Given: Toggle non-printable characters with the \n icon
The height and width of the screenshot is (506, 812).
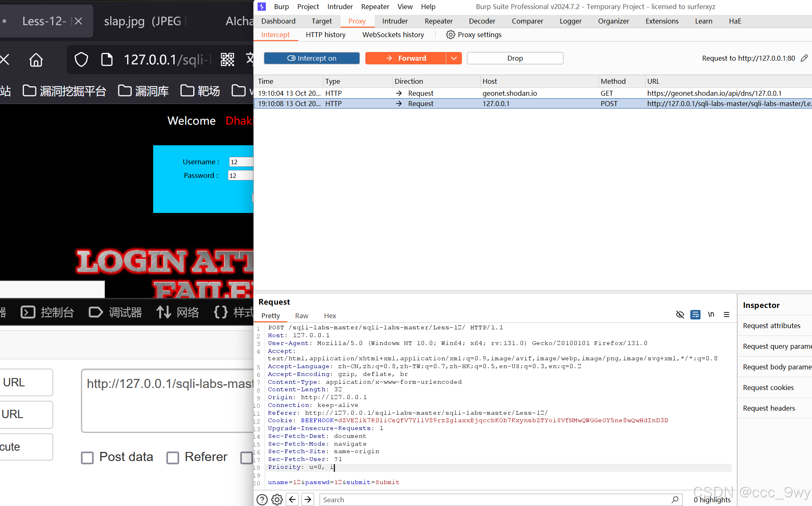Looking at the screenshot, I should click(711, 314).
